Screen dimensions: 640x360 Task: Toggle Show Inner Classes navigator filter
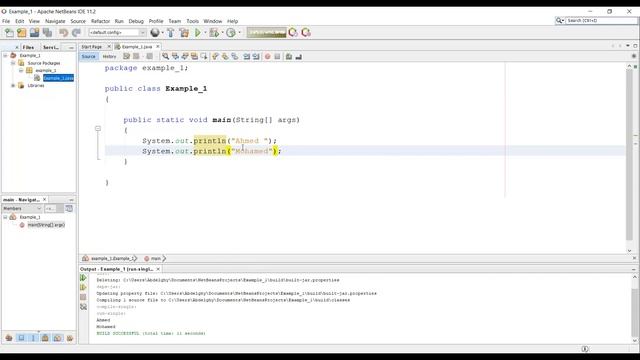tap(58, 338)
